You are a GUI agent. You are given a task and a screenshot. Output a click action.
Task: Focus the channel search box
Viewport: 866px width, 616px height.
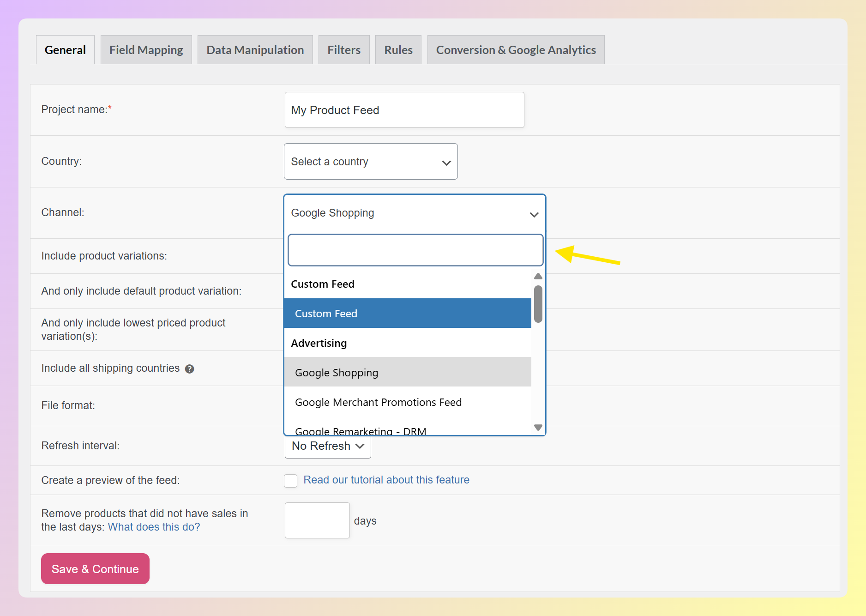(415, 250)
